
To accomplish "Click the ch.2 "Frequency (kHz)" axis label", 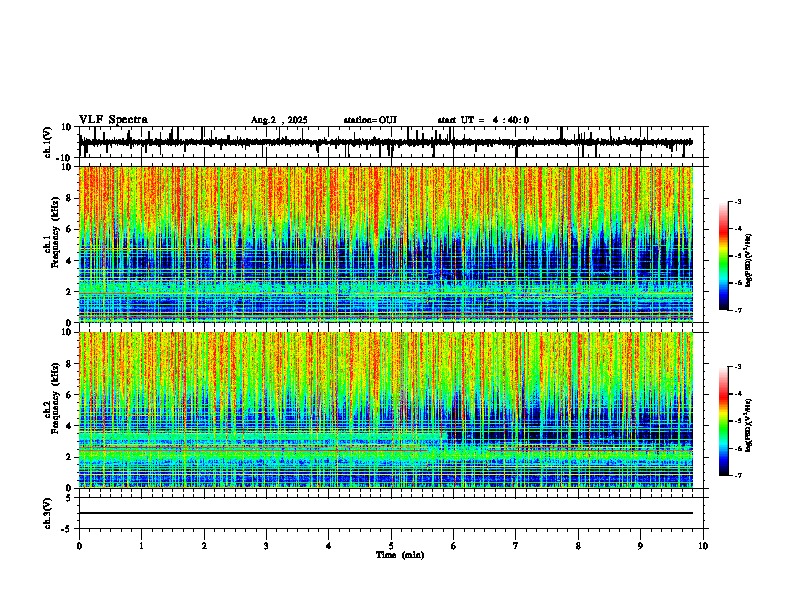I will [55, 398].
